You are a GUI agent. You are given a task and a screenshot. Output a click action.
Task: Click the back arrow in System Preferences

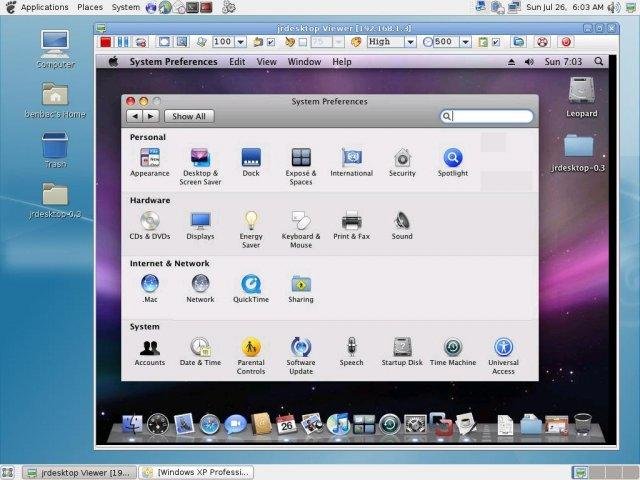pos(134,116)
